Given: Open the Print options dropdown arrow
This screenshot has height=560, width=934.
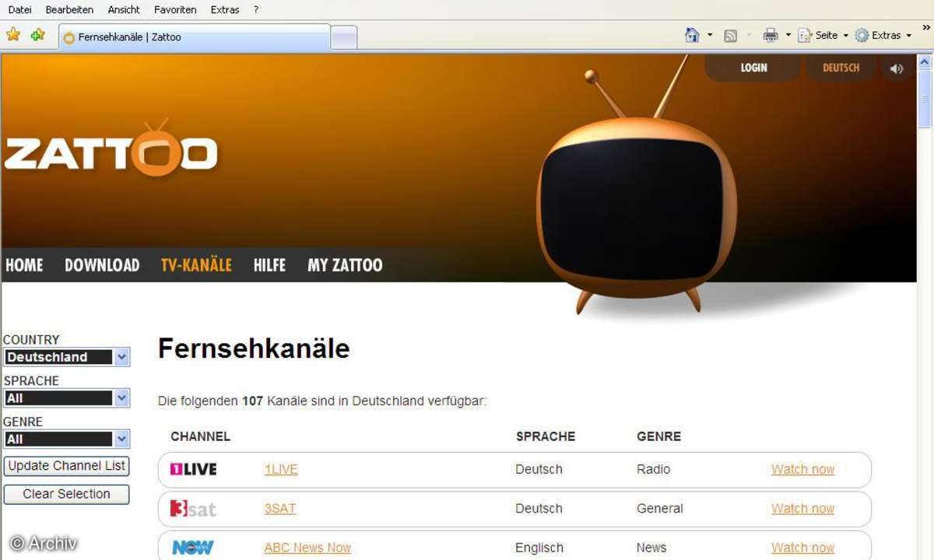Looking at the screenshot, I should click(x=788, y=36).
